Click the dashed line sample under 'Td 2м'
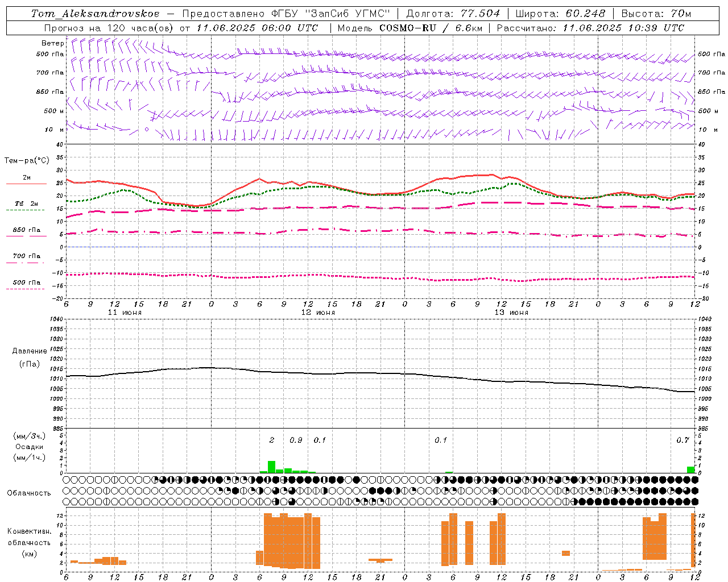Viewport: 728px width, 582px height. coord(26,210)
